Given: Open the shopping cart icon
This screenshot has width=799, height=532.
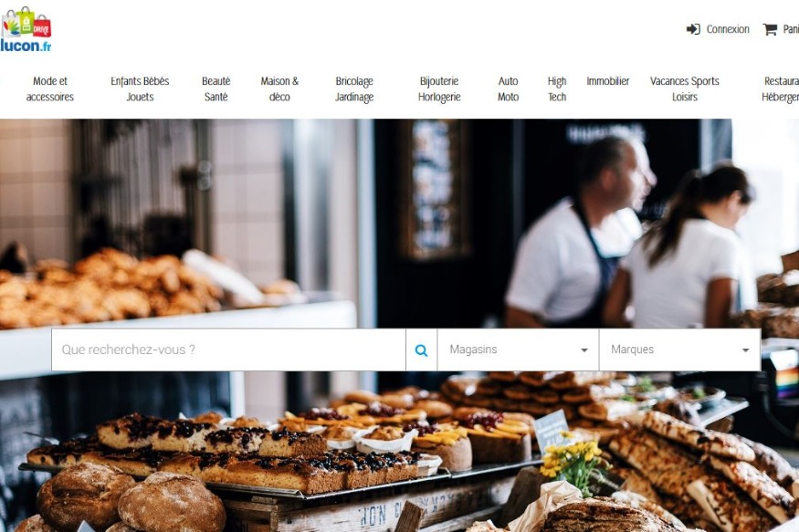Looking at the screenshot, I should click(x=770, y=29).
